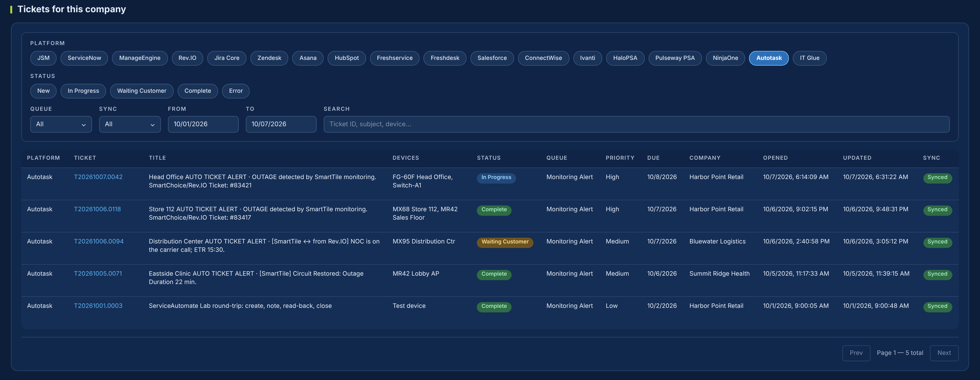
Task: Open ticket T20261006.0094
Action: 98,241
